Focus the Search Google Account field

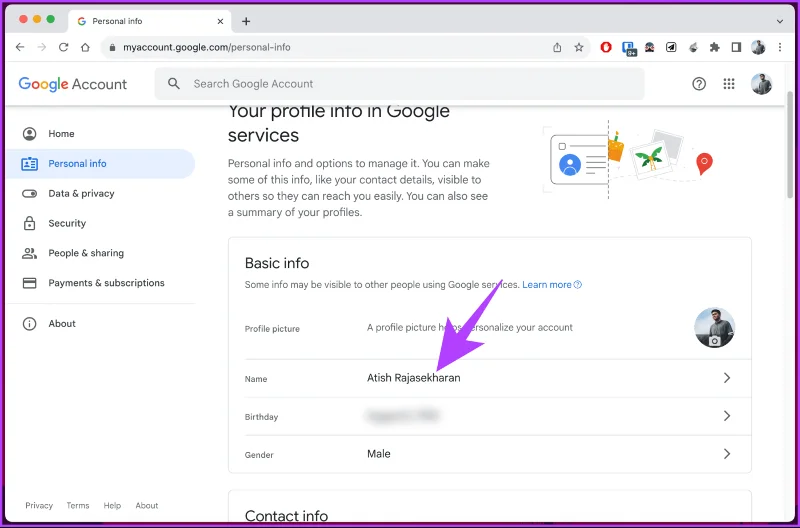[399, 84]
